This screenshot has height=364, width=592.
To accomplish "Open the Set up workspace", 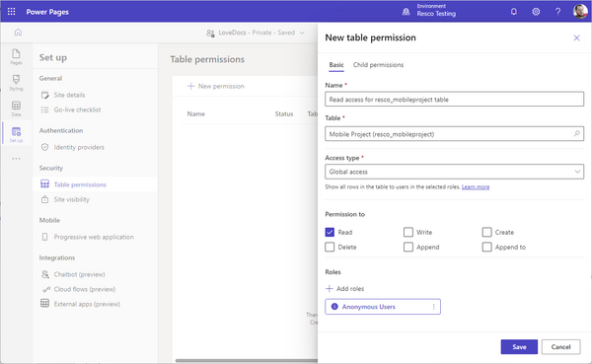I will tap(16, 134).
